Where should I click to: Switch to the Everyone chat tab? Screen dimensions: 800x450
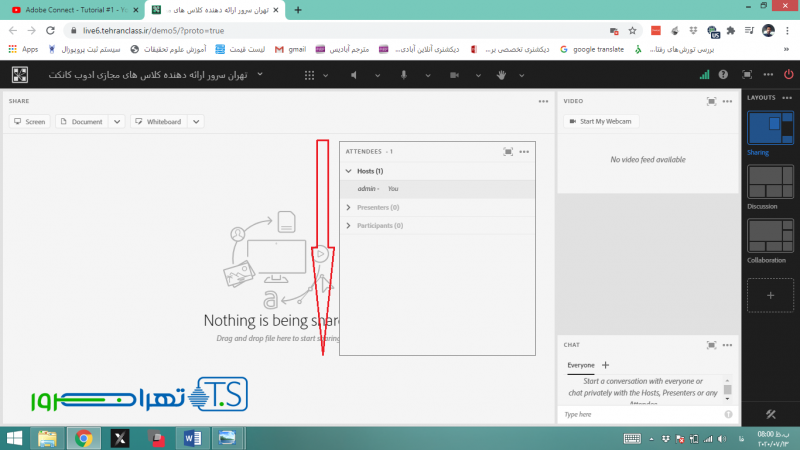click(x=580, y=366)
